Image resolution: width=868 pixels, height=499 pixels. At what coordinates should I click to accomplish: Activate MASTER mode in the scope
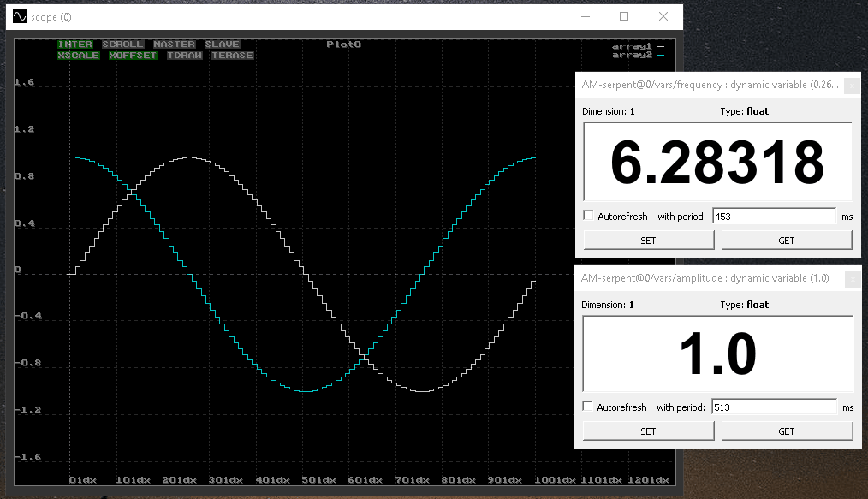(173, 44)
